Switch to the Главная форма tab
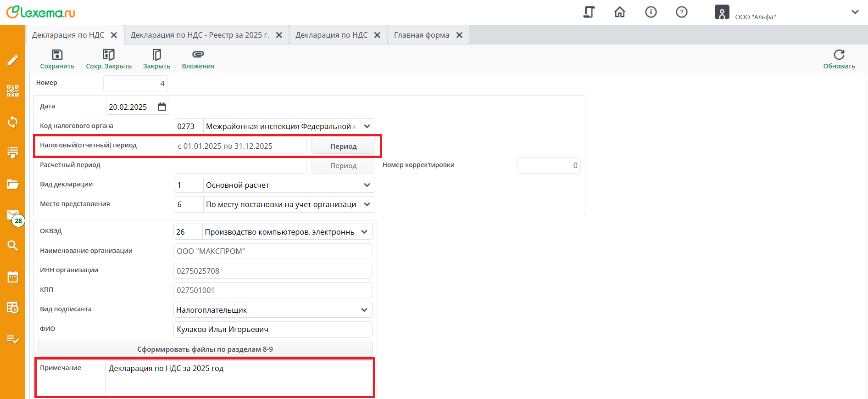The width and height of the screenshot is (868, 399). [422, 35]
